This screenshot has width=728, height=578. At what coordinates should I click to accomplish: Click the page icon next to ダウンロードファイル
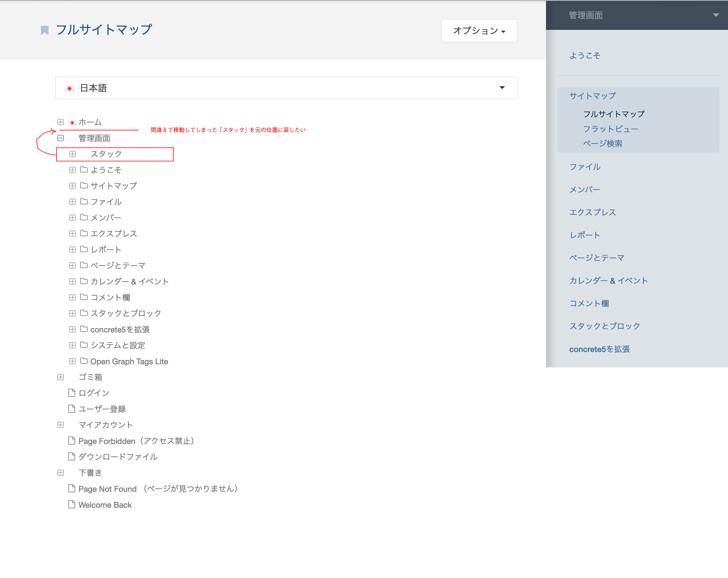(72, 457)
